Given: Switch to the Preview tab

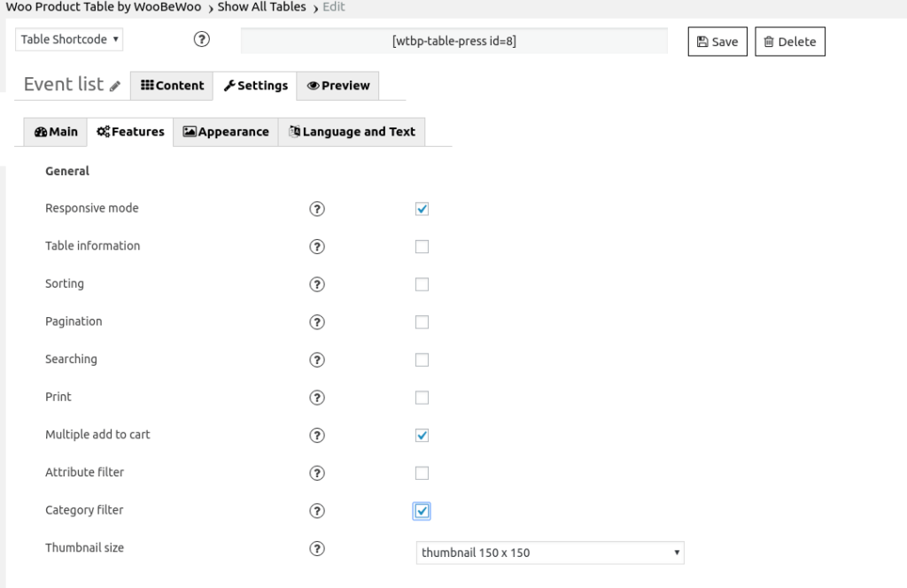Looking at the screenshot, I should coord(337,86).
